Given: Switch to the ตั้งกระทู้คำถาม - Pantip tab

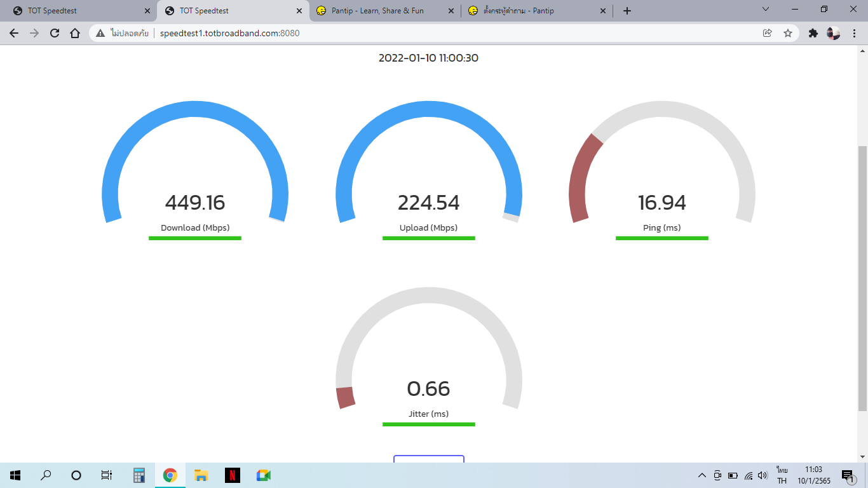Looking at the screenshot, I should coord(538,11).
